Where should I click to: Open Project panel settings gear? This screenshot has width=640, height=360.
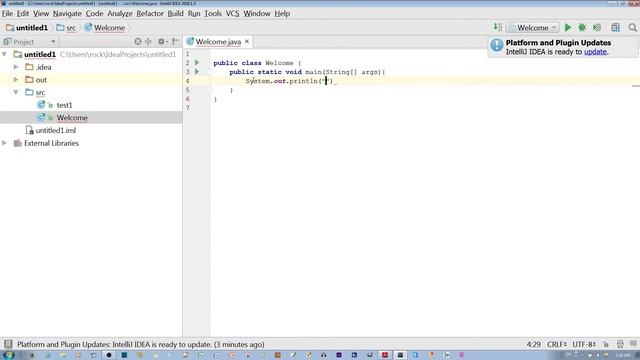(x=162, y=42)
